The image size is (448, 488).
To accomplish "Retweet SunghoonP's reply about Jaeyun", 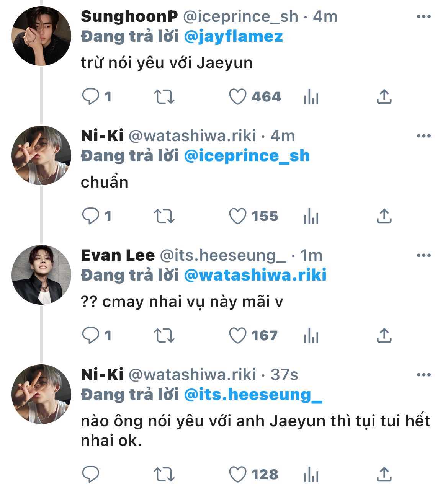I will click(x=164, y=97).
